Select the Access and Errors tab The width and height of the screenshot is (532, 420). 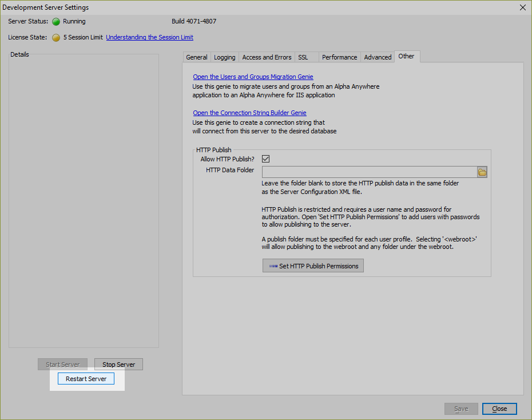[267, 57]
